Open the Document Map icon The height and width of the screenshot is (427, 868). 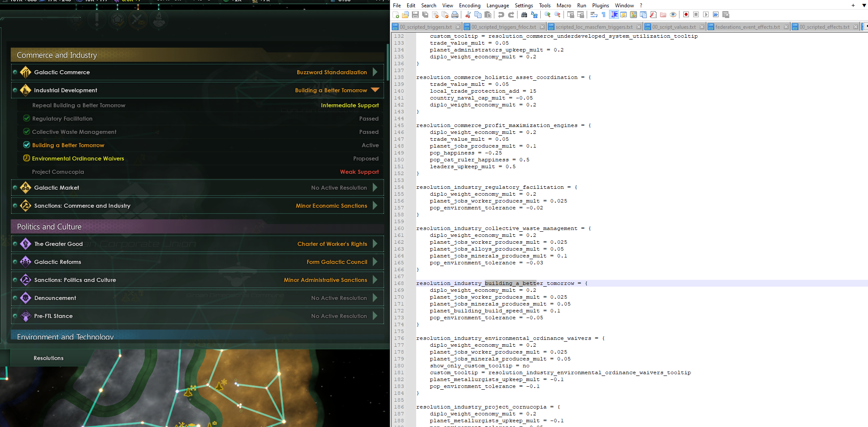pos(633,15)
